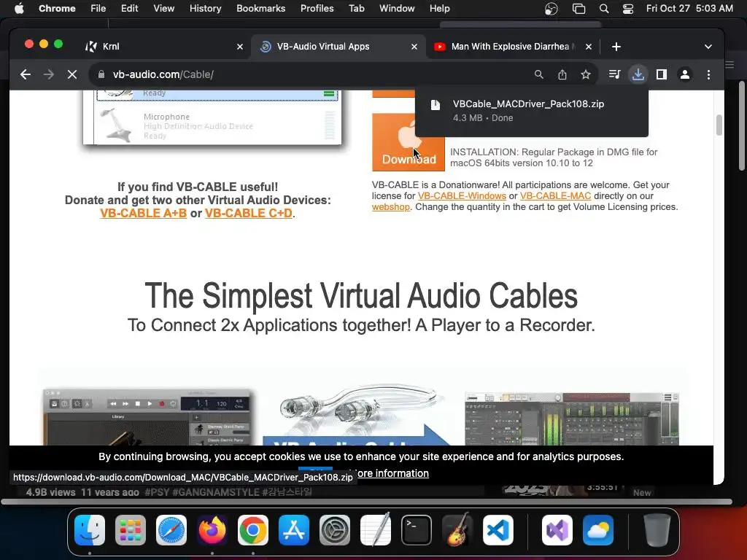Screen dimensions: 747x560
Task: Open Google Chrome from the Dock
Action: [x=253, y=530]
